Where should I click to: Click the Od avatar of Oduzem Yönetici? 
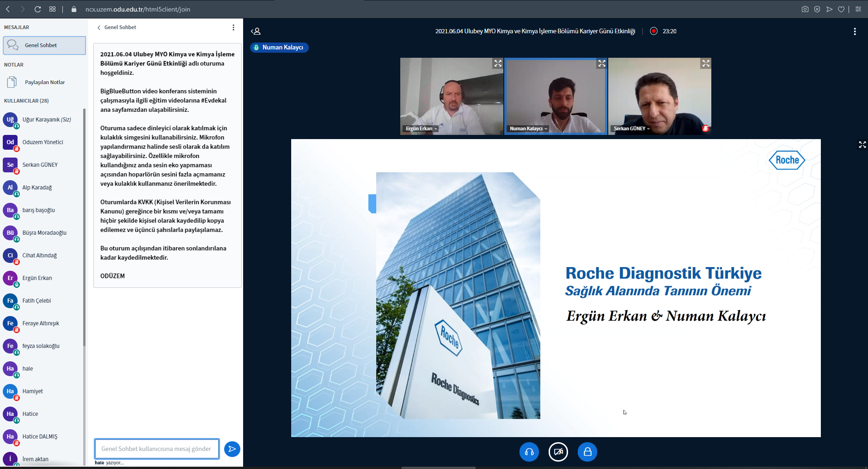(x=10, y=142)
